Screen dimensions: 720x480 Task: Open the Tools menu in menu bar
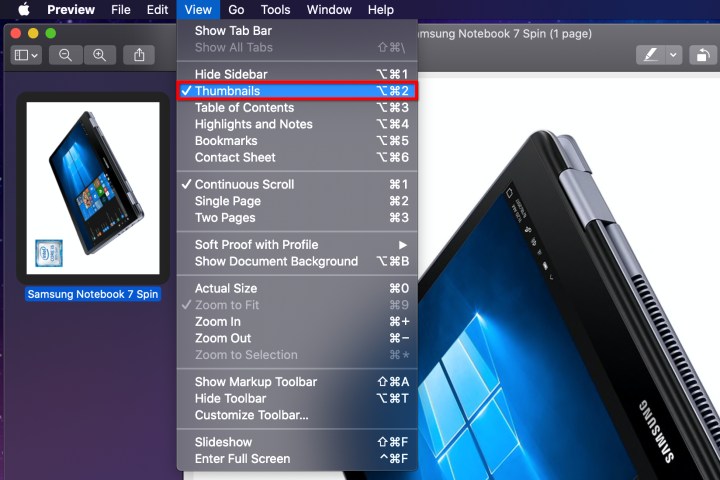point(276,9)
